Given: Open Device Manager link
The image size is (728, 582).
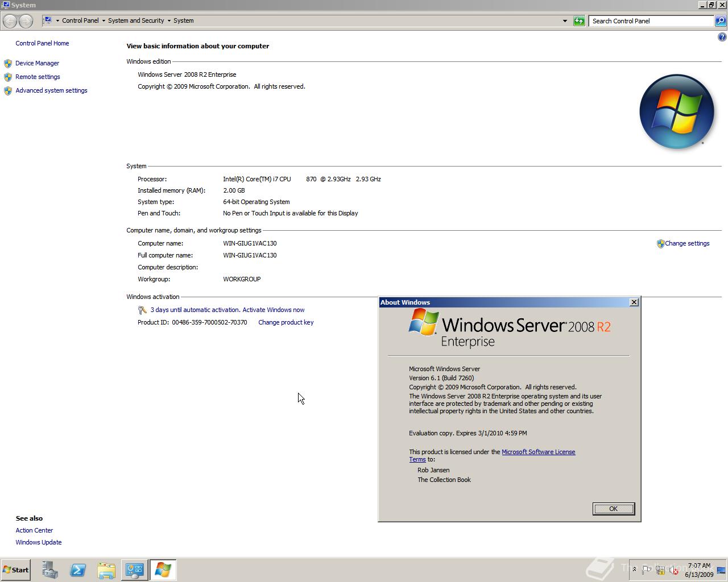Looking at the screenshot, I should pos(37,63).
